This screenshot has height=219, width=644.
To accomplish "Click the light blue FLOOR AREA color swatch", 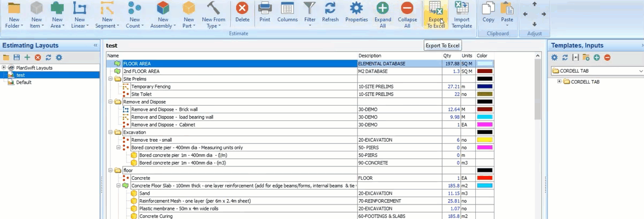I will coord(485,63).
